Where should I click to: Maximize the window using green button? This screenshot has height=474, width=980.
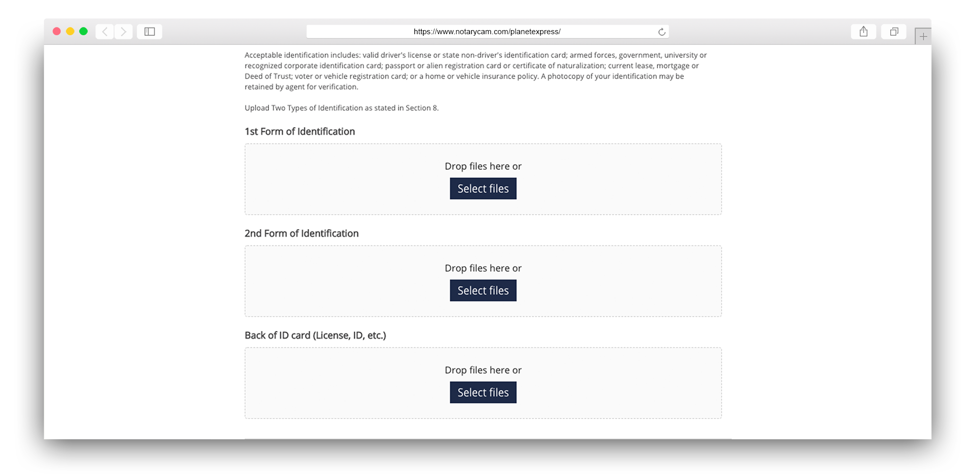point(84,32)
